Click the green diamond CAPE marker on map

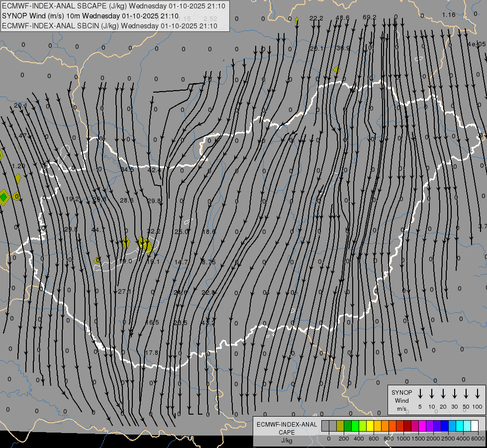(x=3, y=197)
